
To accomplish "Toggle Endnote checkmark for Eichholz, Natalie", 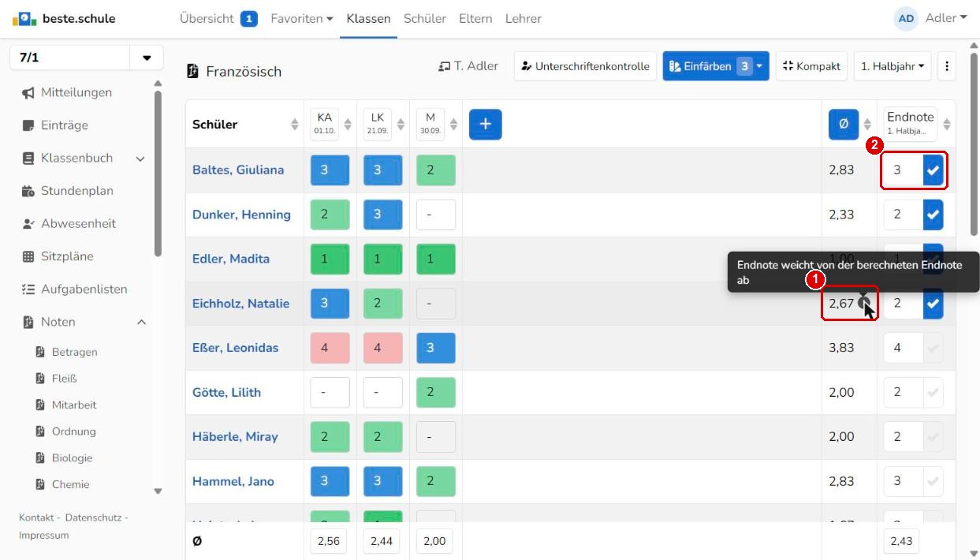I will [933, 304].
